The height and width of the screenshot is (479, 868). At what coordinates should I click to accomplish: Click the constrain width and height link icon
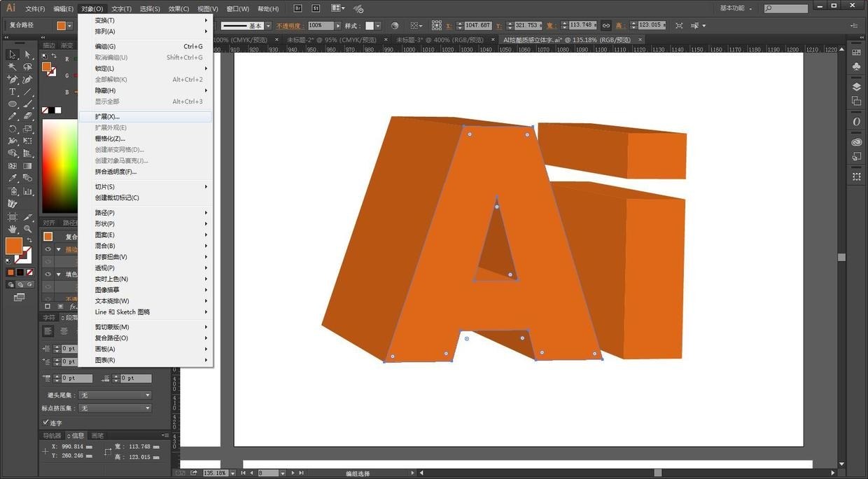(606, 25)
